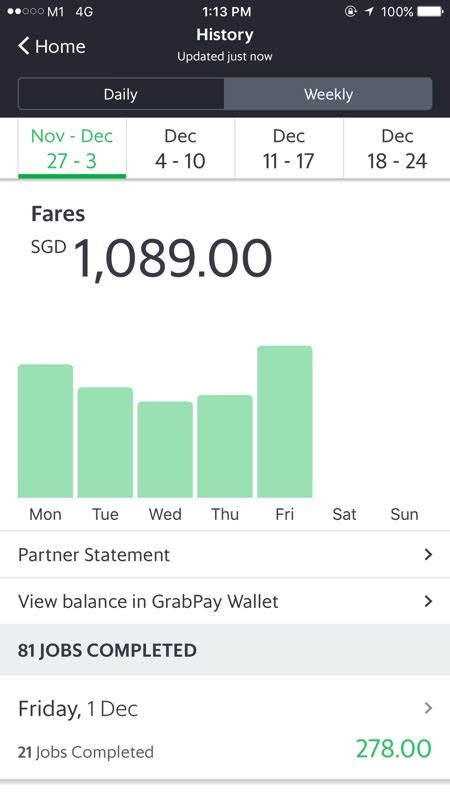Viewport: 450px width, 800px height.
Task: Tap the Wednesday bar in the chart
Action: click(165, 449)
